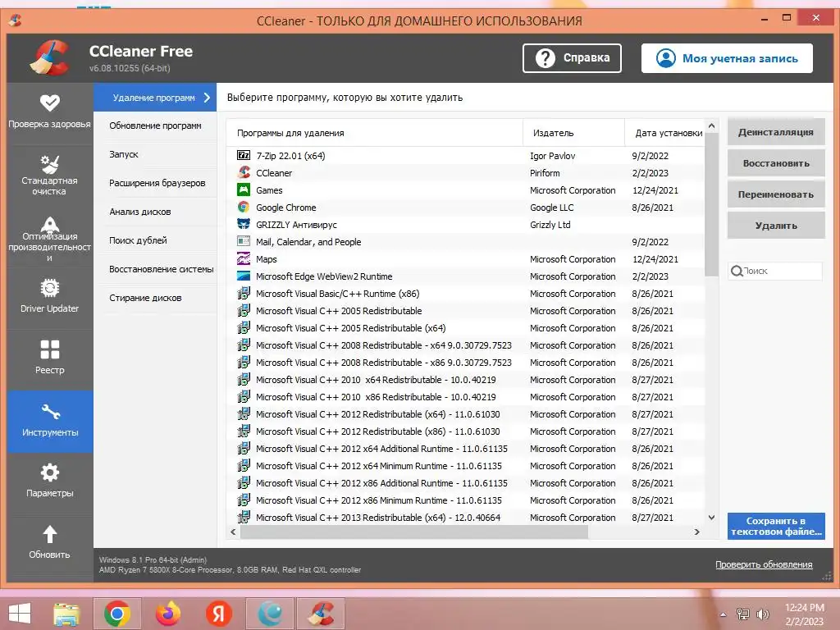
Task: Click the GRIZZLY Антивирус icon
Action: (244, 224)
